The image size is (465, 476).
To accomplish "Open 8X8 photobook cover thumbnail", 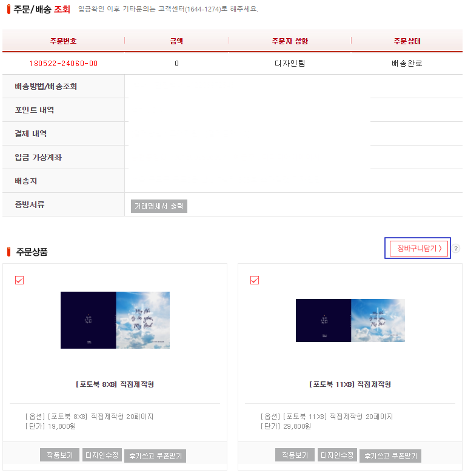I will tap(115, 320).
